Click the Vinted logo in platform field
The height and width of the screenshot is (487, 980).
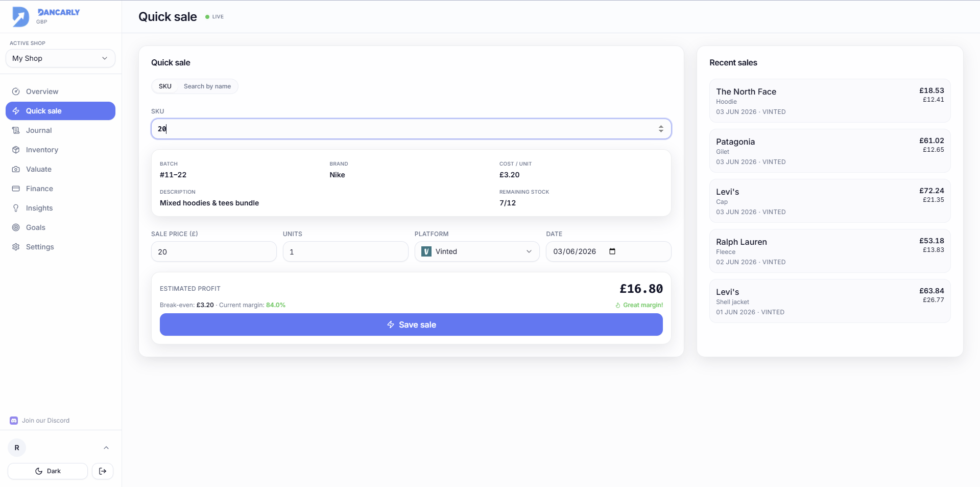click(426, 251)
